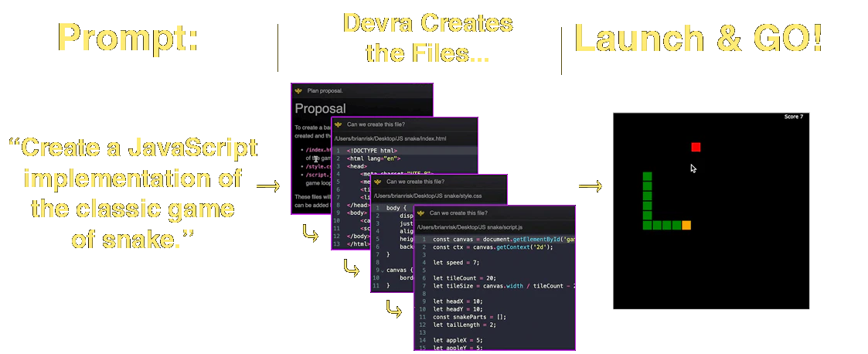Click the /index.html link in the proposal

tap(317, 149)
